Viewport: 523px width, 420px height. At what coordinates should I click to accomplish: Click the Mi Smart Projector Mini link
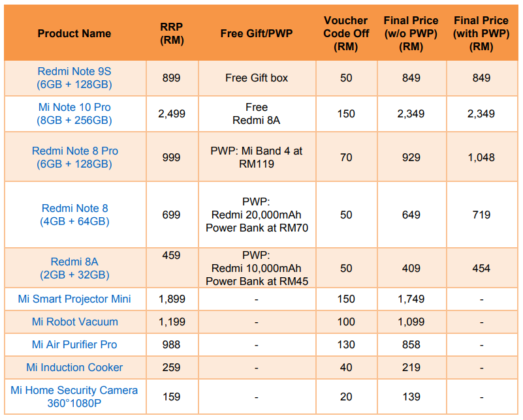(74, 299)
